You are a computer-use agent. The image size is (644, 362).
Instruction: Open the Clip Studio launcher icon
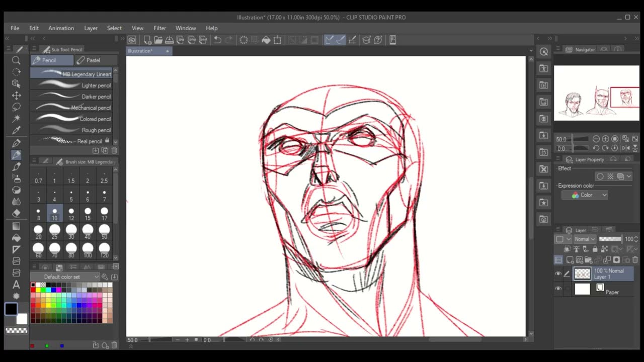(x=132, y=40)
